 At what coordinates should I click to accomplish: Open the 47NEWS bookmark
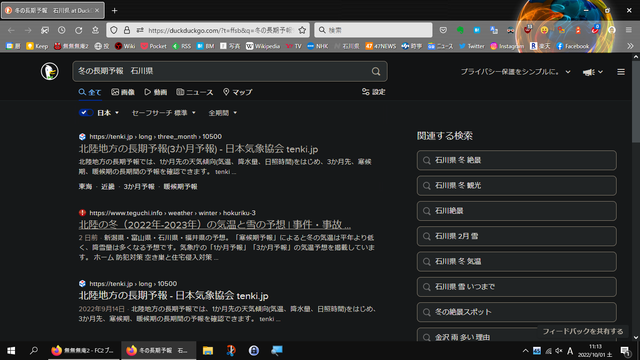(x=380, y=46)
